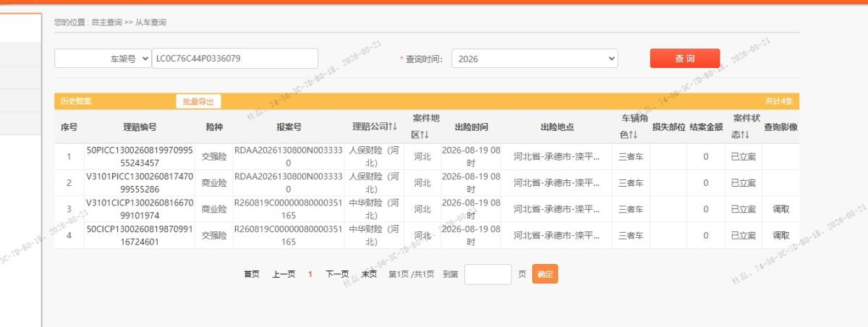Image resolution: width=868 pixels, height=327 pixels.
Task: Click the 查询影像 column header
Action: [780, 127]
